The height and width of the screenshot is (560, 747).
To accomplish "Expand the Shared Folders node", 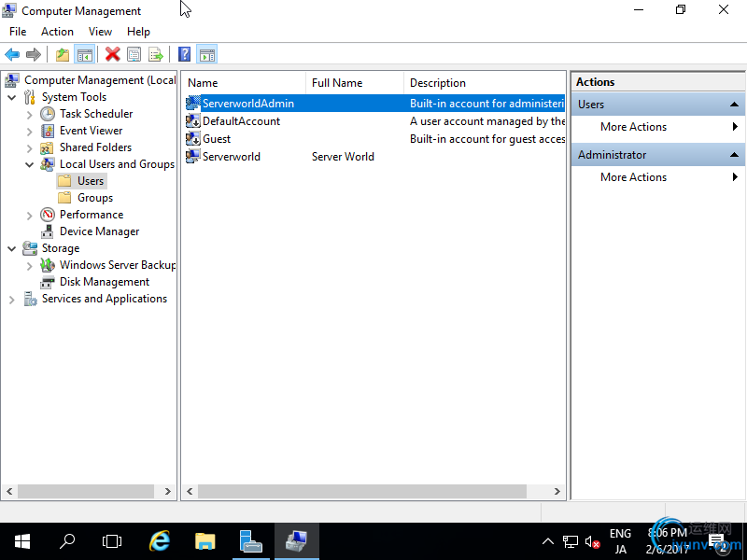I will click(x=30, y=148).
